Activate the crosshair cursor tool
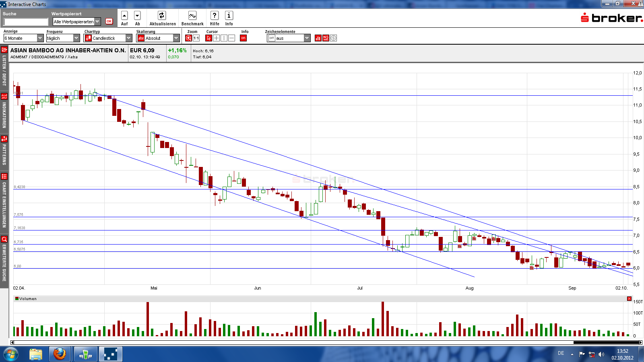The image size is (644, 362). 216,37
